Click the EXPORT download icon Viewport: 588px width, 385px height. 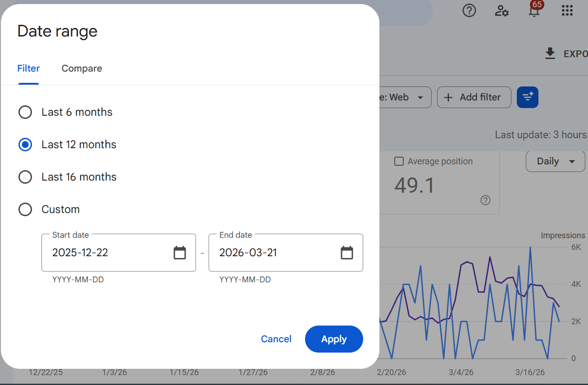(550, 53)
